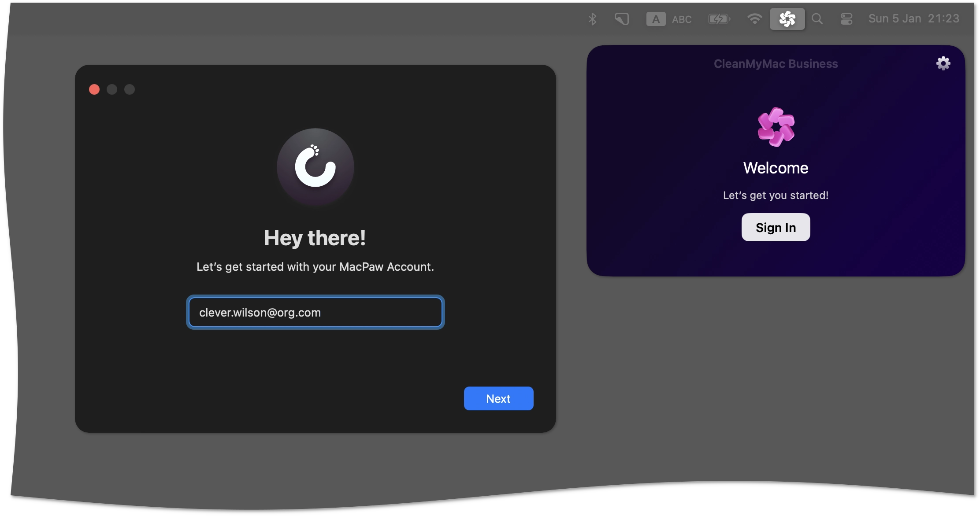
Task: Click the MacPaw Account subtitle text
Action: (315, 267)
